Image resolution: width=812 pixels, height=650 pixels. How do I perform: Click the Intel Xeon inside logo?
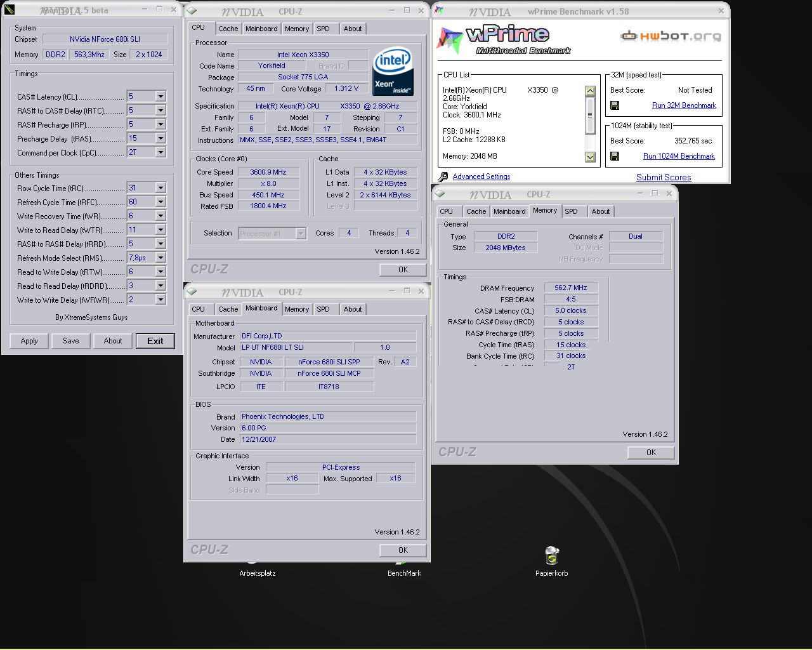[393, 70]
